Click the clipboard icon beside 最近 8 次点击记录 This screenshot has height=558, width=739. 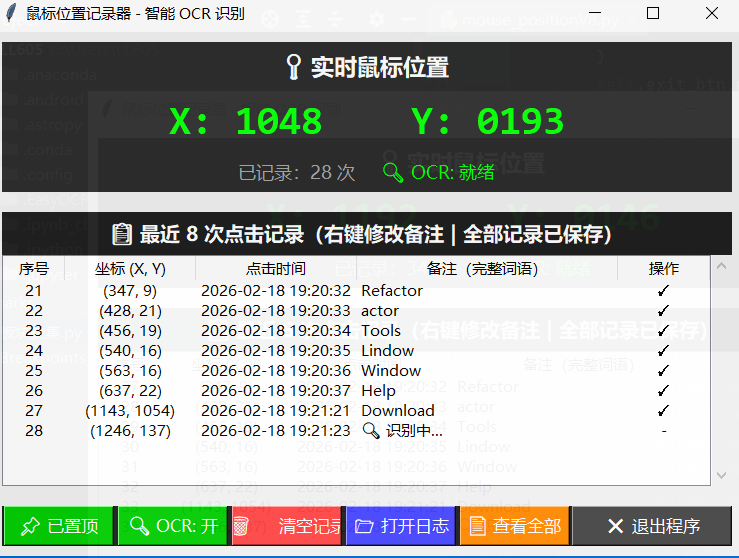[122, 234]
